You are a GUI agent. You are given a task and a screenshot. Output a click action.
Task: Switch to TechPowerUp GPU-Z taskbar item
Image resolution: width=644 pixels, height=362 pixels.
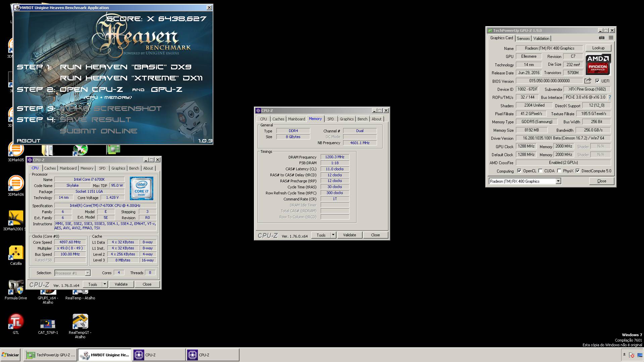[50, 355]
